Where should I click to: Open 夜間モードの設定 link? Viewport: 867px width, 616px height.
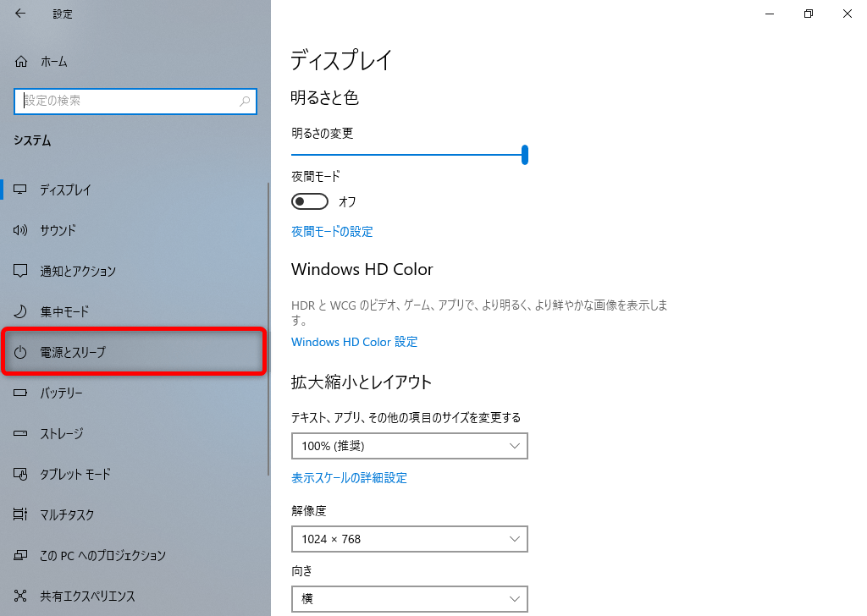(331, 230)
